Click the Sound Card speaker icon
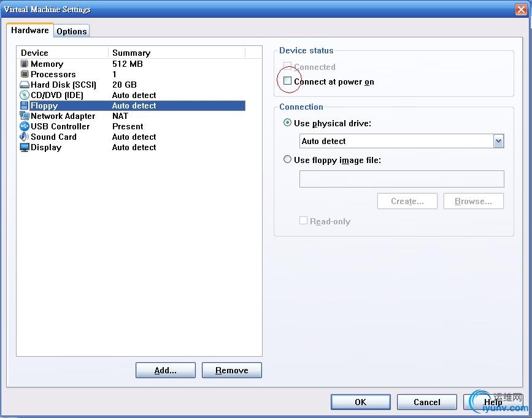The image size is (532, 418). pos(24,137)
